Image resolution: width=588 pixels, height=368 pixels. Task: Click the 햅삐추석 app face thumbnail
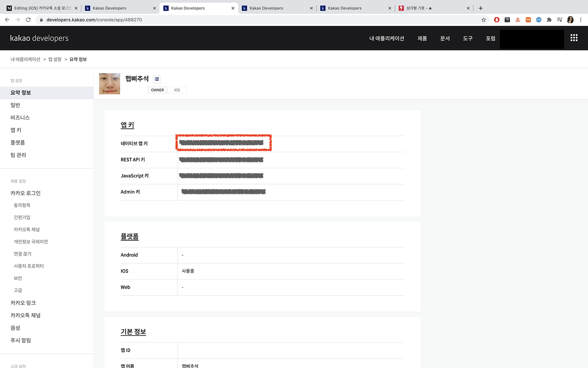click(x=110, y=84)
